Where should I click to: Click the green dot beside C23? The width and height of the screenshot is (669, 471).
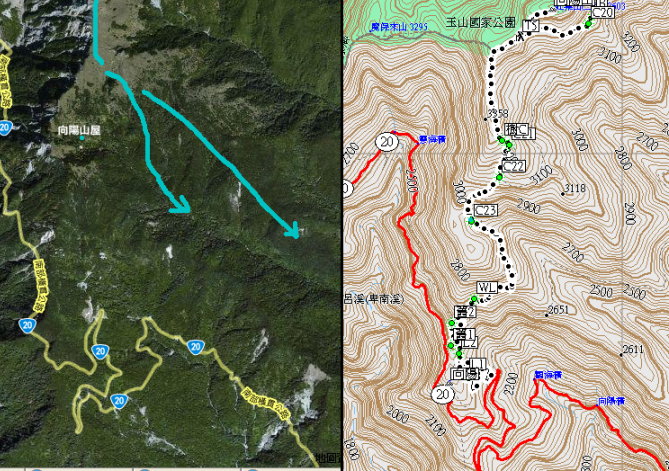click(471, 221)
